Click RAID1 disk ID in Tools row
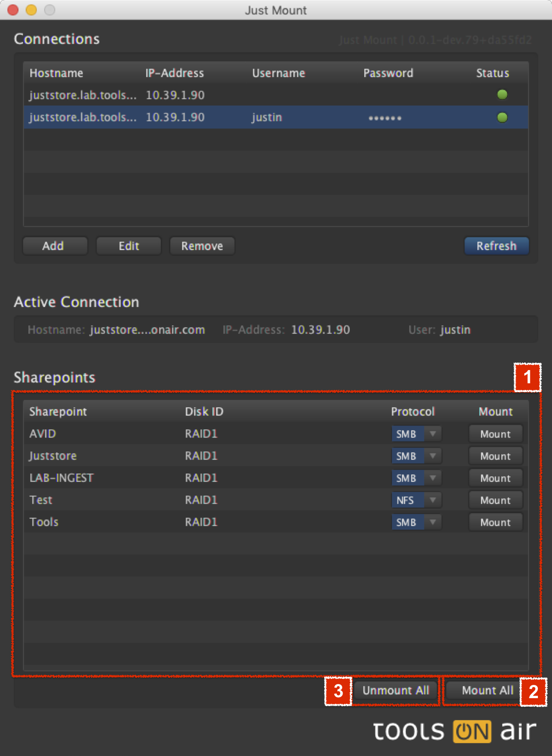 click(x=201, y=522)
